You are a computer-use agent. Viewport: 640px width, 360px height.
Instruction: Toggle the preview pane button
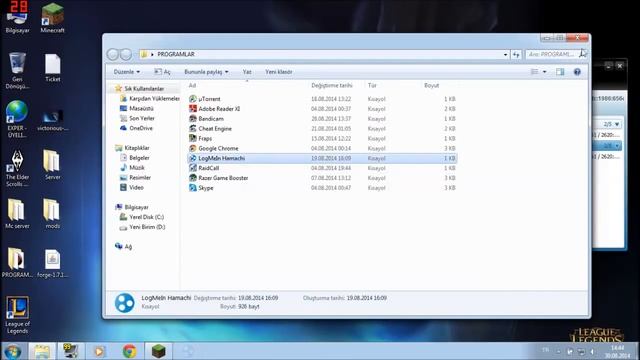click(x=560, y=72)
